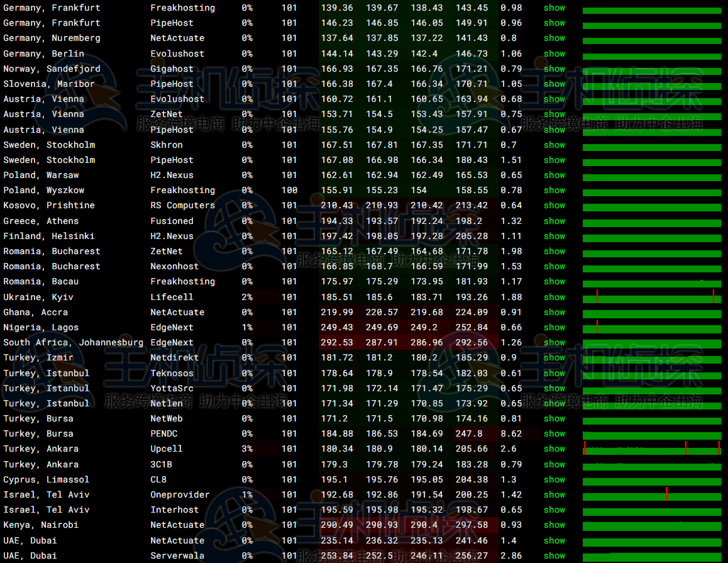Select the 247.8 worst latency value

click(469, 434)
